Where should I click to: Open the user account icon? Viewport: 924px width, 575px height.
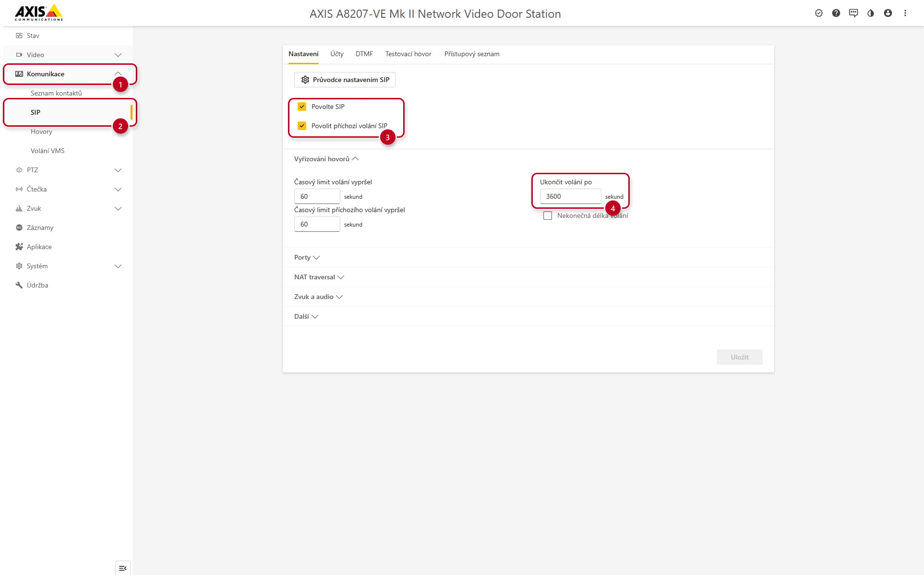888,13
